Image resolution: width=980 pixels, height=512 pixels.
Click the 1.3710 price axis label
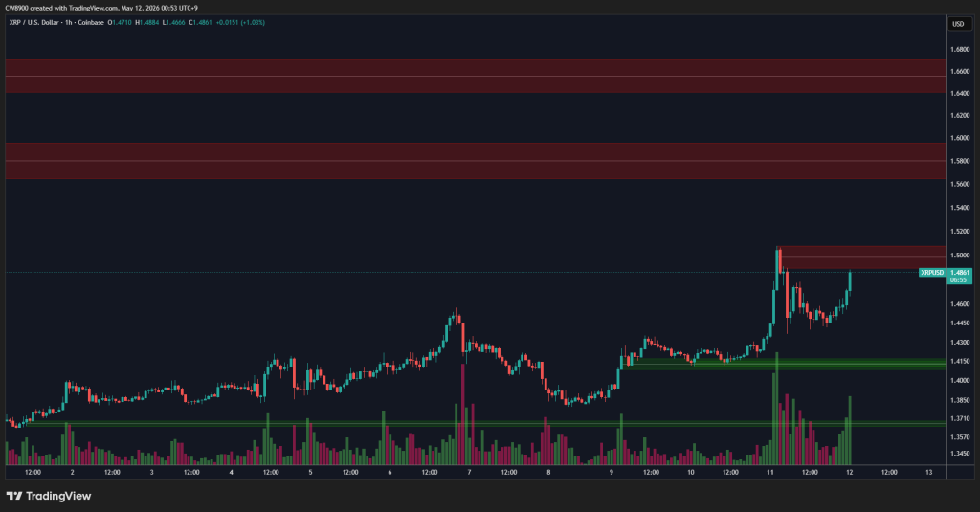pyautogui.click(x=960, y=418)
